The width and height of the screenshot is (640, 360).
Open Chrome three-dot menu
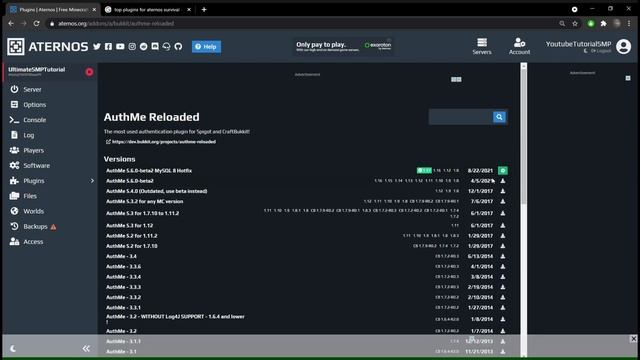point(629,24)
